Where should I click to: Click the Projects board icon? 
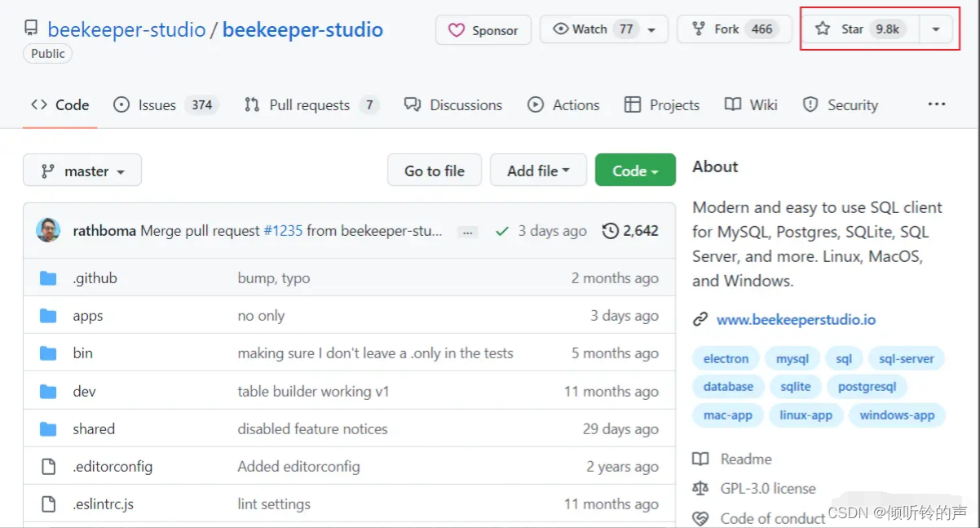632,104
